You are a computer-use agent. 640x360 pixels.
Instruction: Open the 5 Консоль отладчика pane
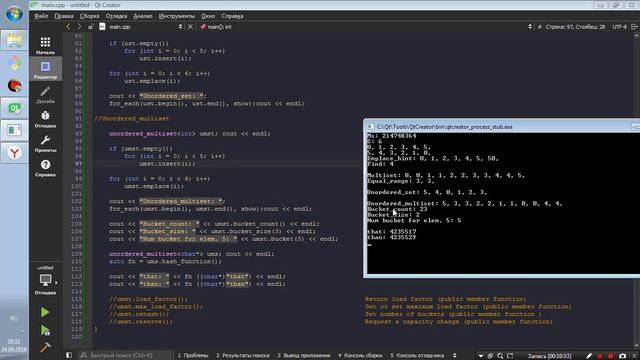pyautogui.click(x=417, y=356)
